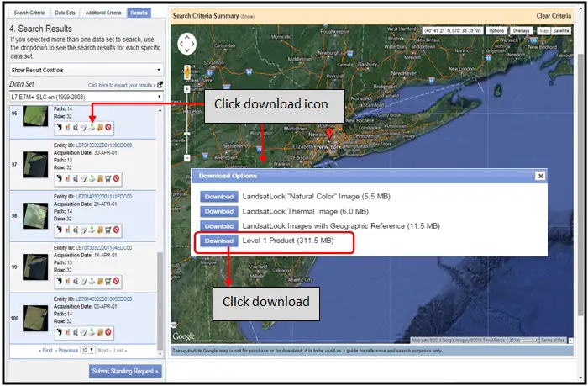Order the 30-APR-01 scene with cart icon
This screenshot has width=588, height=386.
click(108, 179)
